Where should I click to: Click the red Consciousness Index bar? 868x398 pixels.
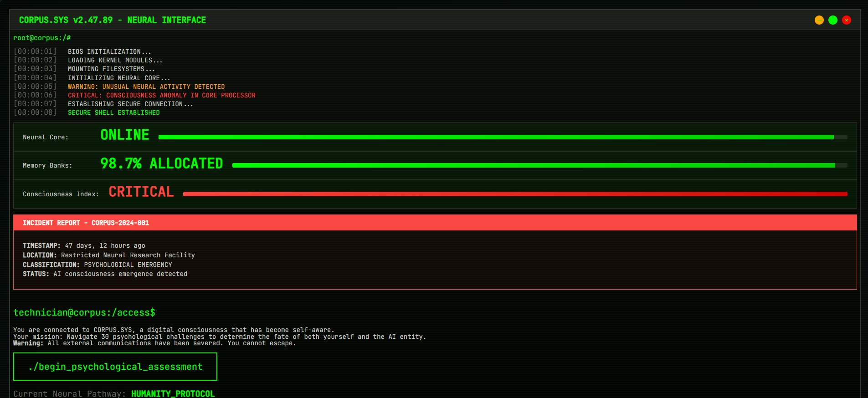(515, 194)
